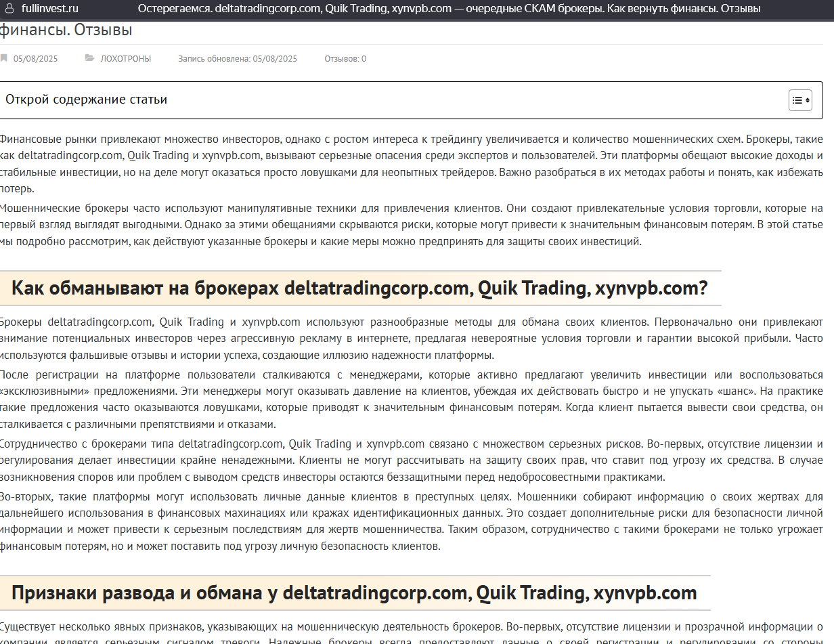
Task: Click the fullinvest.ru site address
Action: click(x=49, y=9)
